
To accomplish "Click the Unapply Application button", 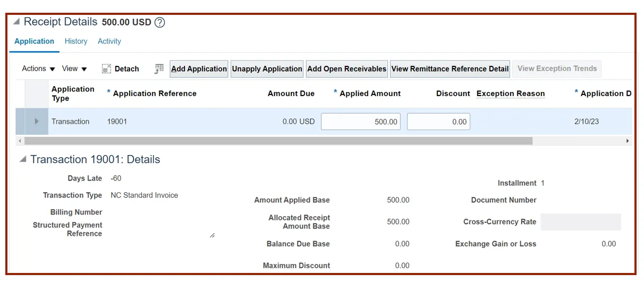I will point(267,69).
